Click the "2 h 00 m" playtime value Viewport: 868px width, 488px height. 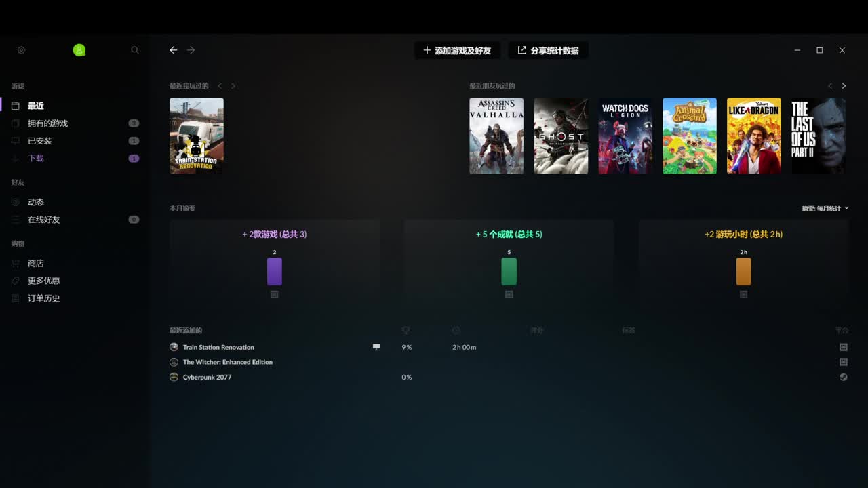pos(465,347)
